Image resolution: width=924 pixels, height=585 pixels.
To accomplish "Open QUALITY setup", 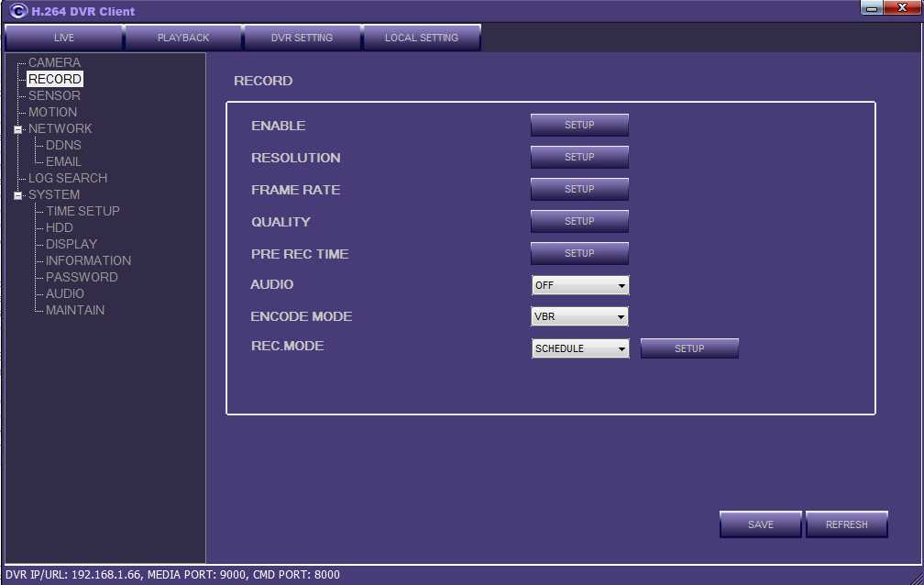I will click(x=579, y=222).
